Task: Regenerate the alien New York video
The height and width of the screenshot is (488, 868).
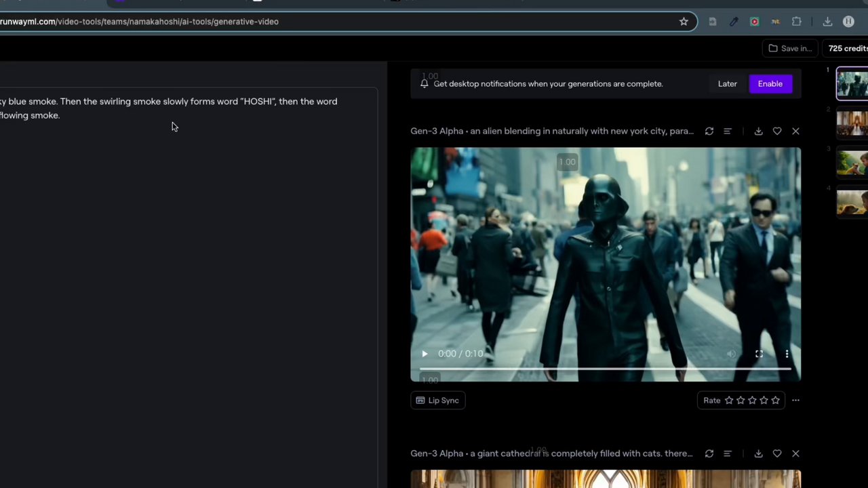Action: [709, 131]
